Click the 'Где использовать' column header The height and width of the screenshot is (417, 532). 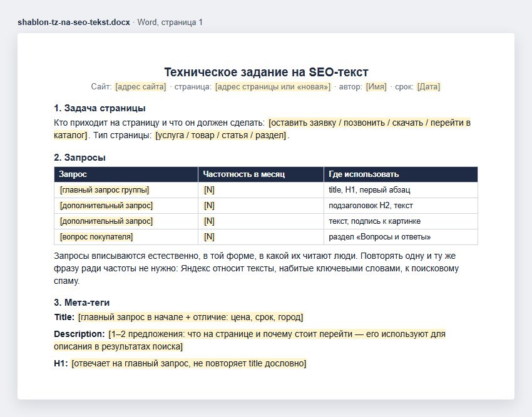[x=401, y=174]
